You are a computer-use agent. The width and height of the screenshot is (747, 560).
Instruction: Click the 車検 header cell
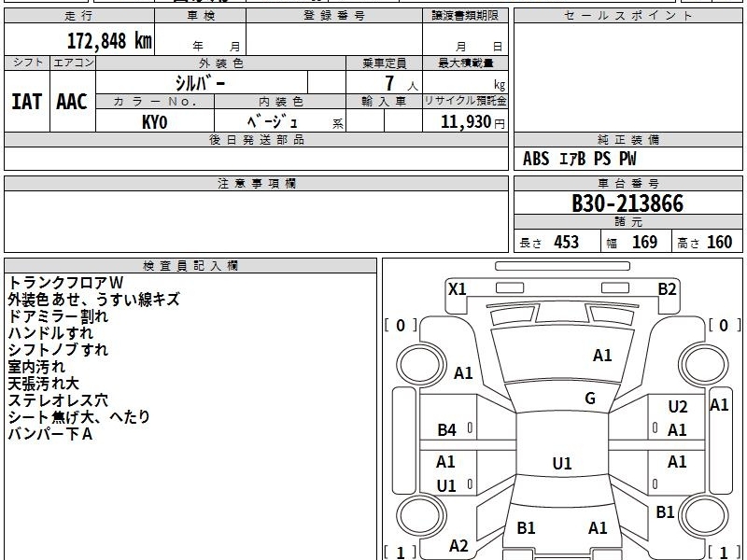click(201, 16)
